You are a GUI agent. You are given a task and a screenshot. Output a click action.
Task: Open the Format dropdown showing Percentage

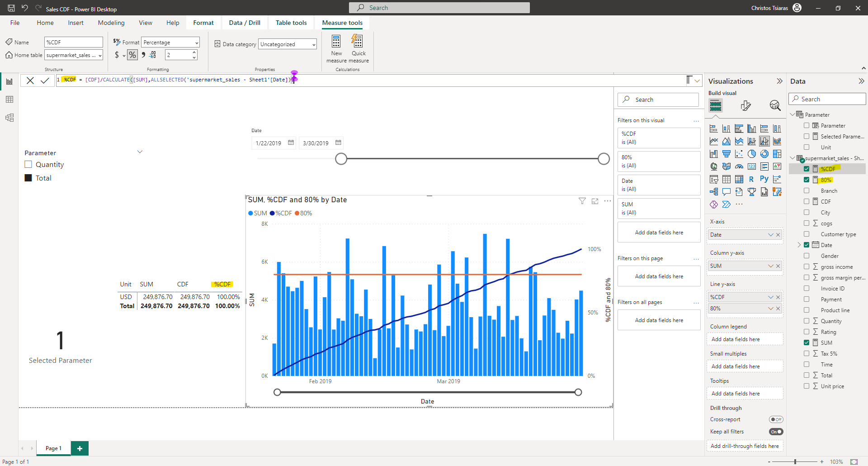[x=195, y=42]
